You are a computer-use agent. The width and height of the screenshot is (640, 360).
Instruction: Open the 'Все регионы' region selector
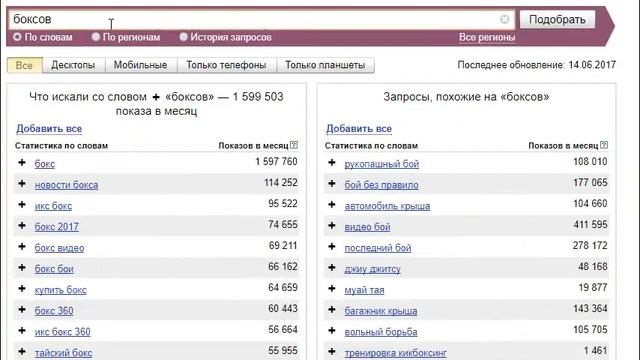(487, 37)
